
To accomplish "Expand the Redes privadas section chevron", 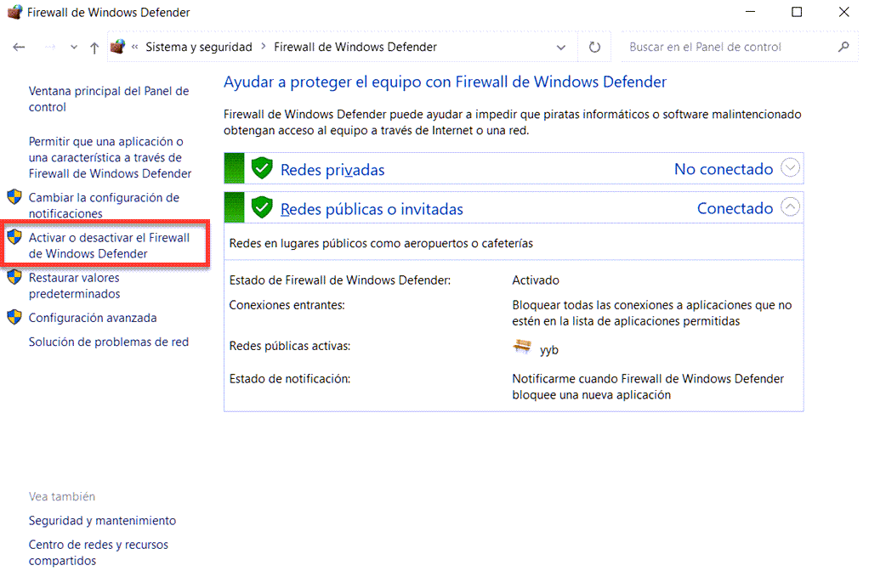I will tap(790, 167).
